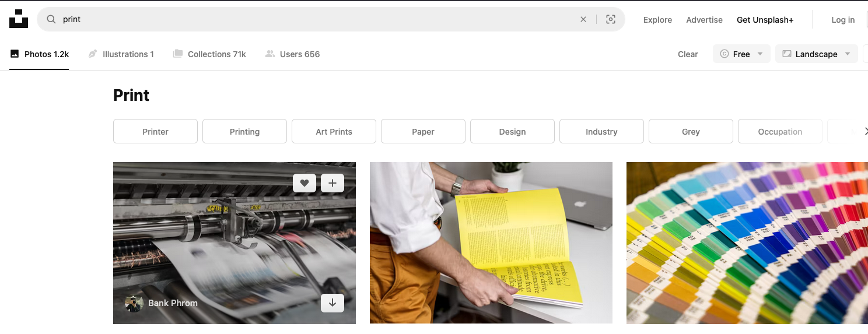Viewport: 868px width, 334px height.
Task: Select the Art Prints tag chip
Action: point(334,131)
